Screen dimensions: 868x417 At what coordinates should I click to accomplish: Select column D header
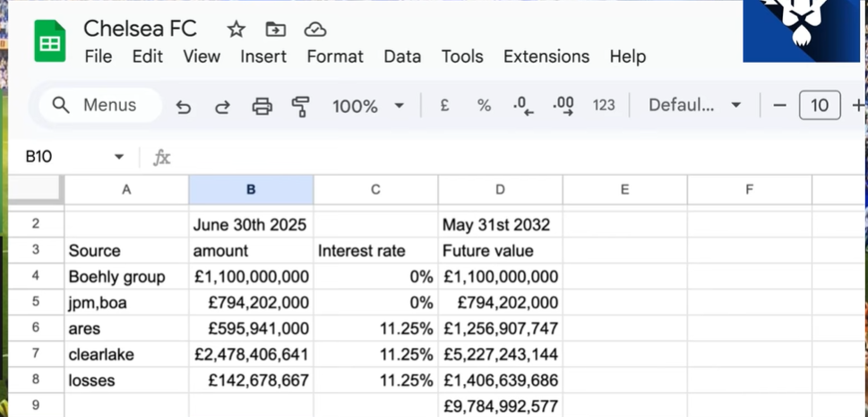tap(500, 189)
